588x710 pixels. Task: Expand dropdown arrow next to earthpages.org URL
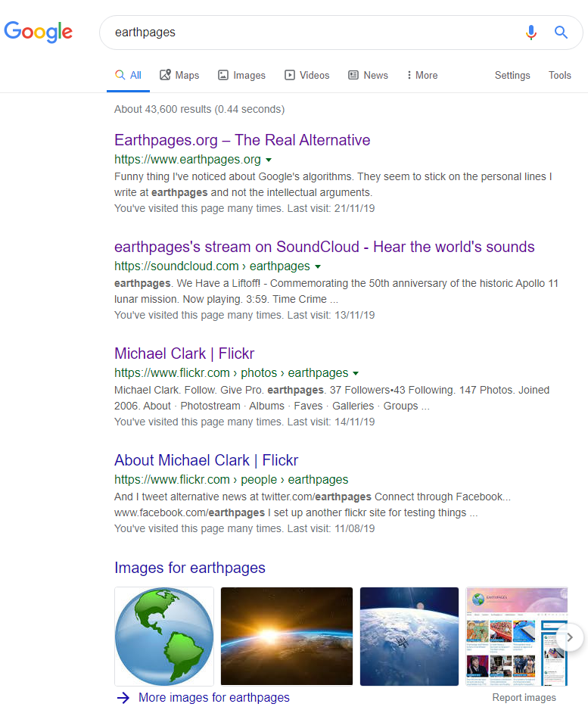click(269, 160)
